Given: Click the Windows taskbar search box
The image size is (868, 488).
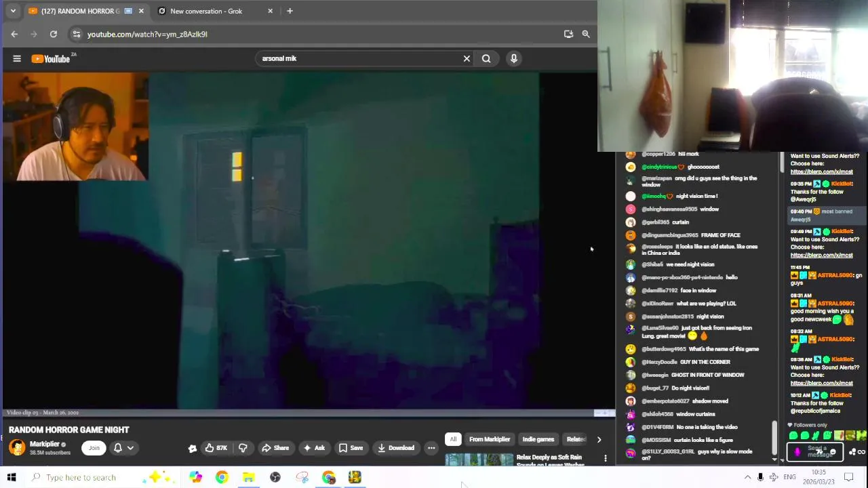Looking at the screenshot, I should click(102, 477).
